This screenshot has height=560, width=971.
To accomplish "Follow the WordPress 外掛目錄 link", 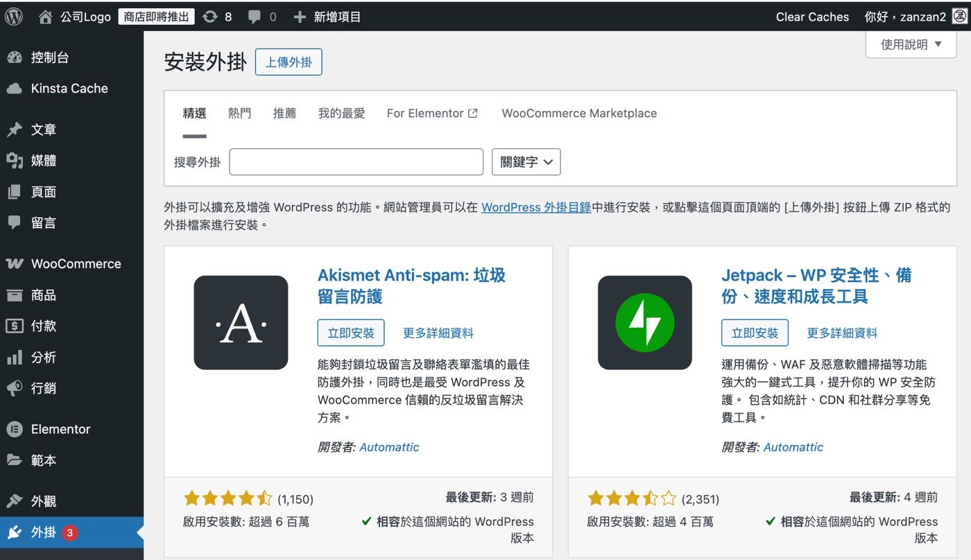I will pos(535,207).
